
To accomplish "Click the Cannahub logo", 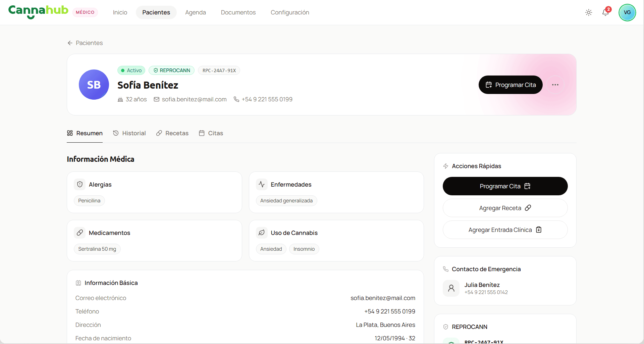I will (38, 12).
